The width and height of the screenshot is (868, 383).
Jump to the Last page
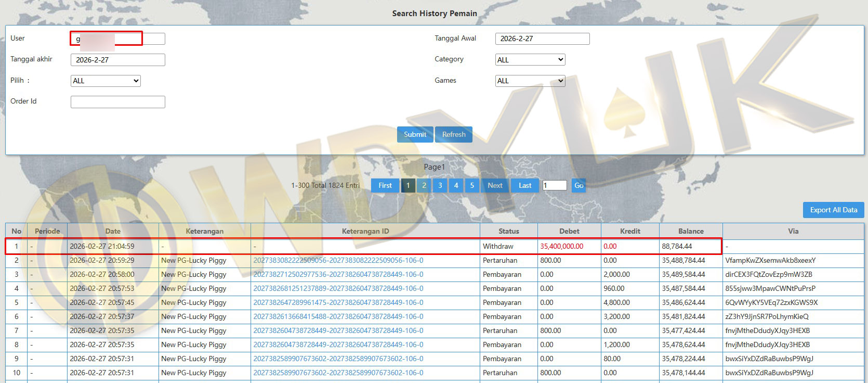(x=525, y=185)
